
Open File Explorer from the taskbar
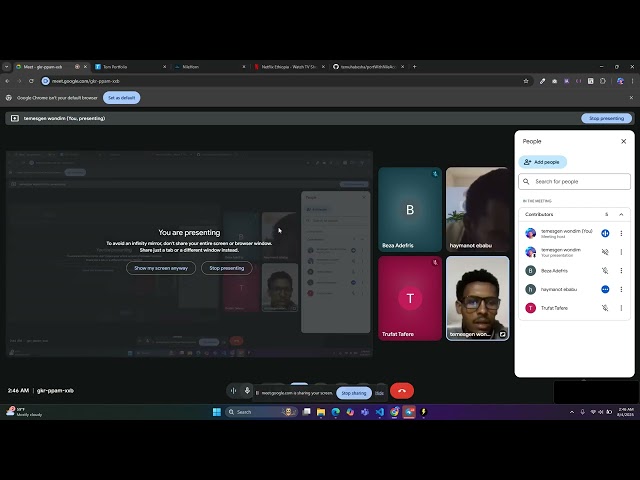click(x=321, y=412)
